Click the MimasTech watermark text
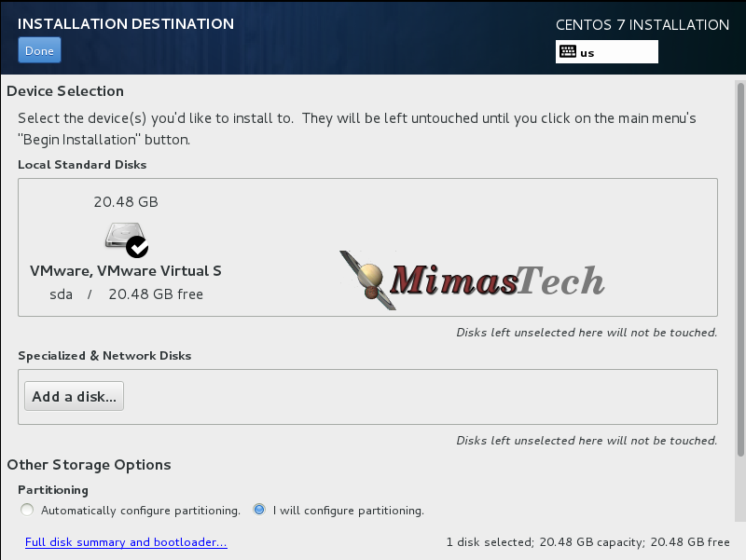Screen dimensions: 746x560 (x=499, y=280)
